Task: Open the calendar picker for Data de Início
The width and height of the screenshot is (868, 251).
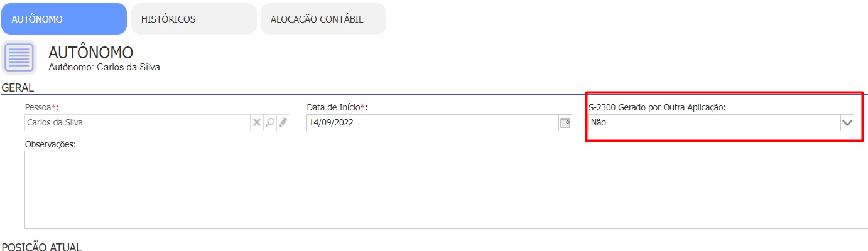Action: click(565, 123)
